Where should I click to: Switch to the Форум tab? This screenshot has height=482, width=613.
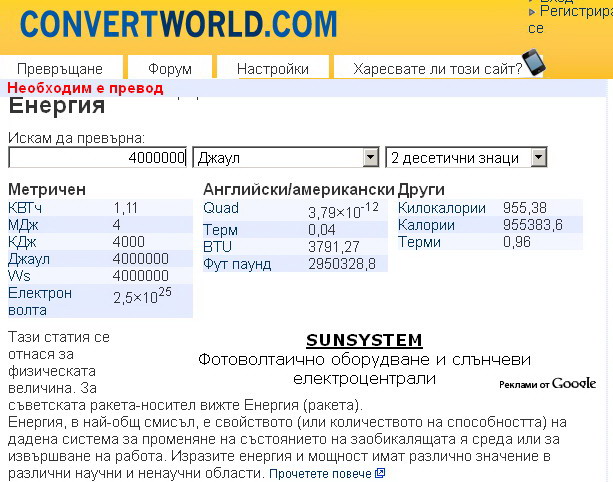170,69
